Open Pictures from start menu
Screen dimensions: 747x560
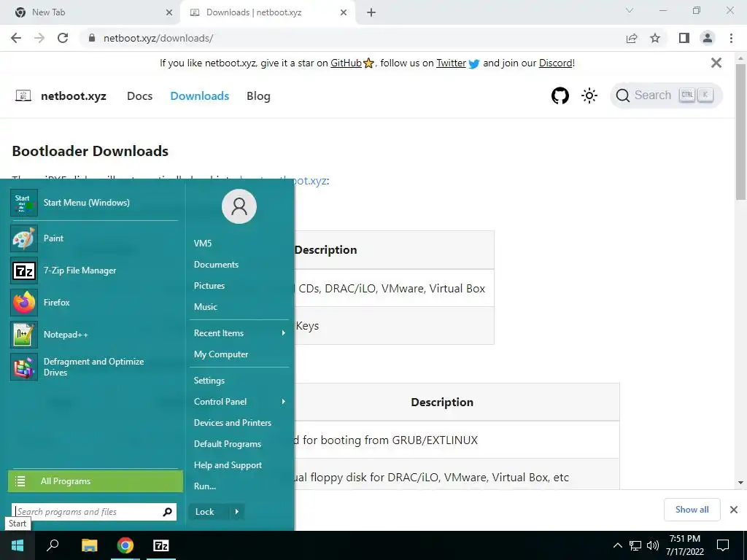pos(209,286)
